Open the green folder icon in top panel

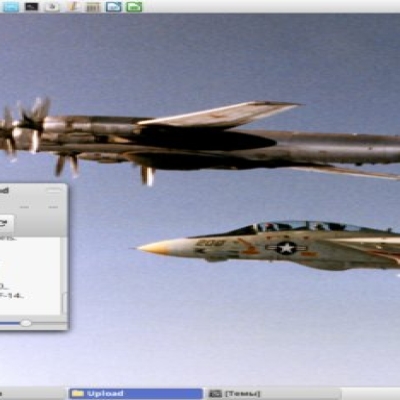click(x=134, y=7)
